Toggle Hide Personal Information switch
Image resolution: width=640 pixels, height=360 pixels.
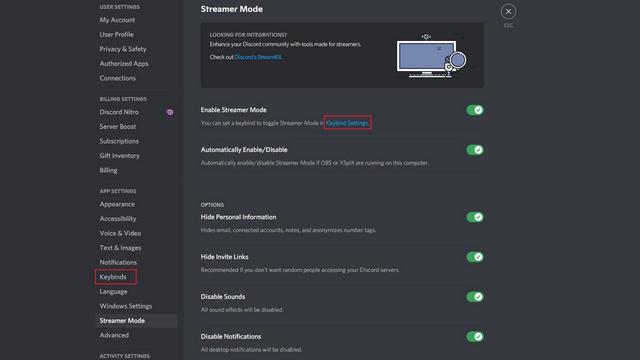tap(475, 217)
